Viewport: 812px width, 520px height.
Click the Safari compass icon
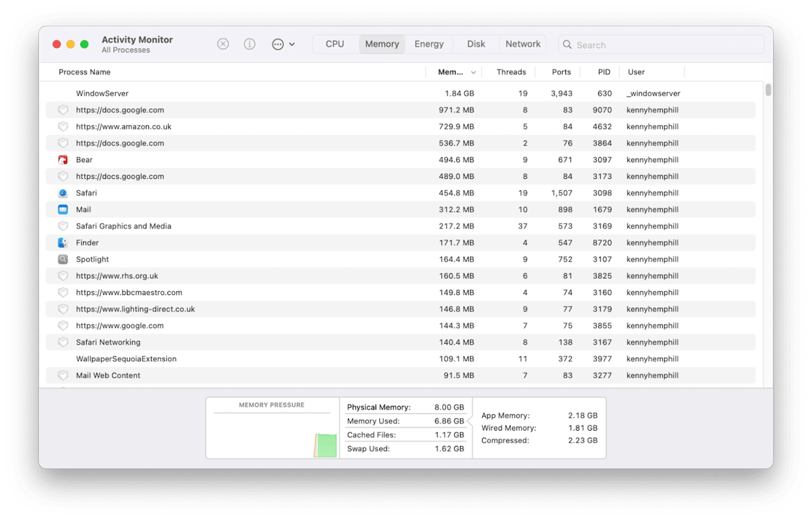click(x=63, y=193)
